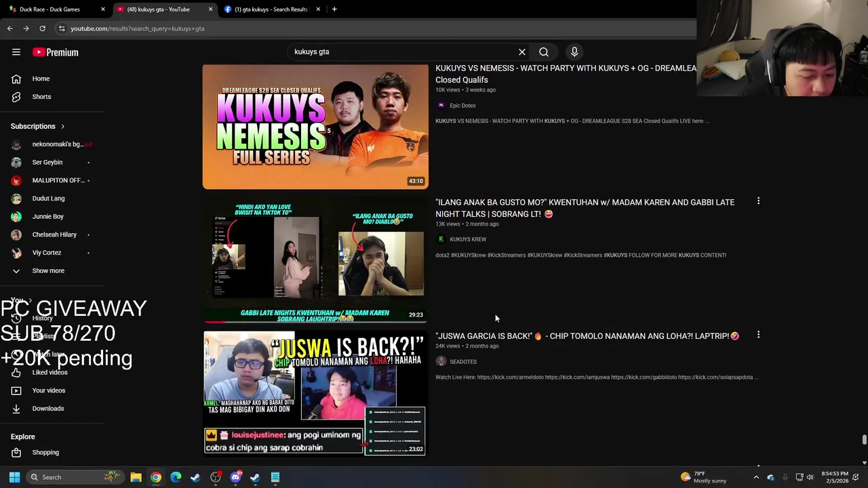This screenshot has height=488, width=868.
Task: Click the search magnifier button
Action: point(544,52)
